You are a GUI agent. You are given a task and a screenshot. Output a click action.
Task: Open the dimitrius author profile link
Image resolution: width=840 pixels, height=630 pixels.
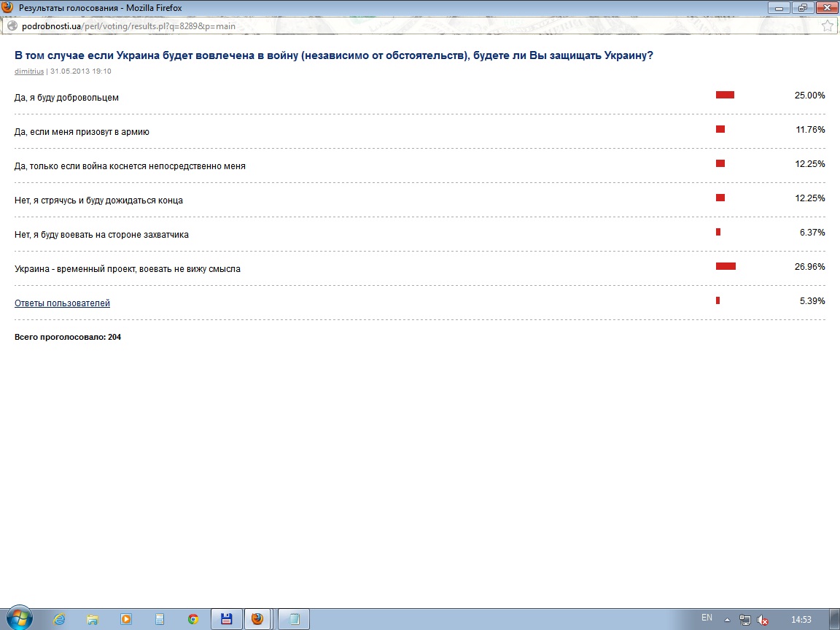pyautogui.click(x=29, y=71)
